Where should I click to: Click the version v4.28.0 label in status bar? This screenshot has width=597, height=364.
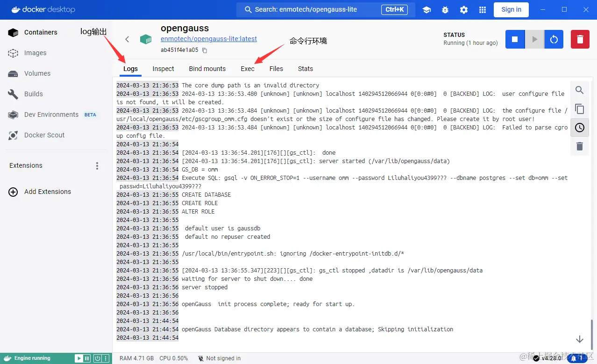[x=548, y=358]
